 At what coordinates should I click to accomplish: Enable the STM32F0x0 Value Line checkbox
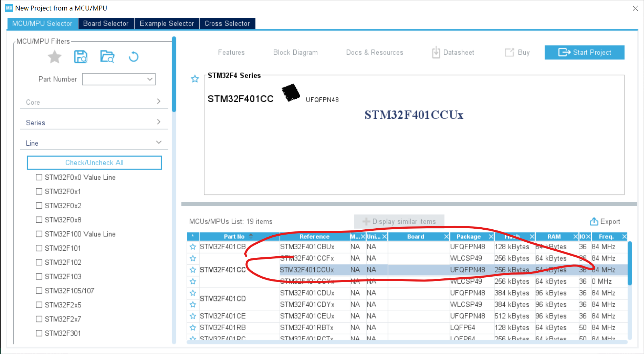point(39,178)
